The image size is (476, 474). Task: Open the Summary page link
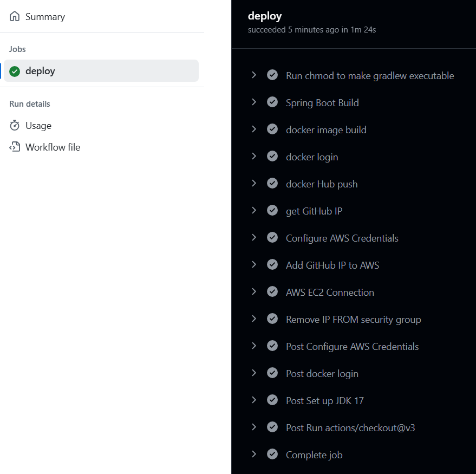[45, 17]
